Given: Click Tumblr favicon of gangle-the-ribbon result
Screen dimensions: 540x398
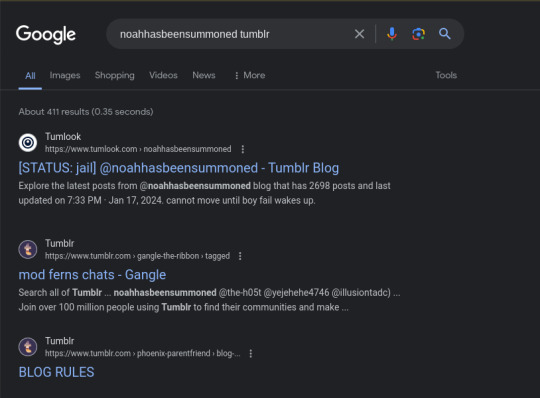Looking at the screenshot, I should pos(28,249).
